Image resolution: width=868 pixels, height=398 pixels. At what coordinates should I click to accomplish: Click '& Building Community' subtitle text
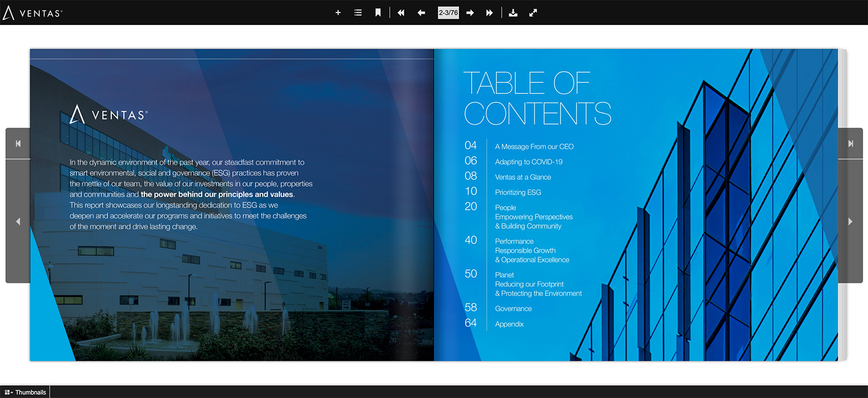pyautogui.click(x=528, y=226)
